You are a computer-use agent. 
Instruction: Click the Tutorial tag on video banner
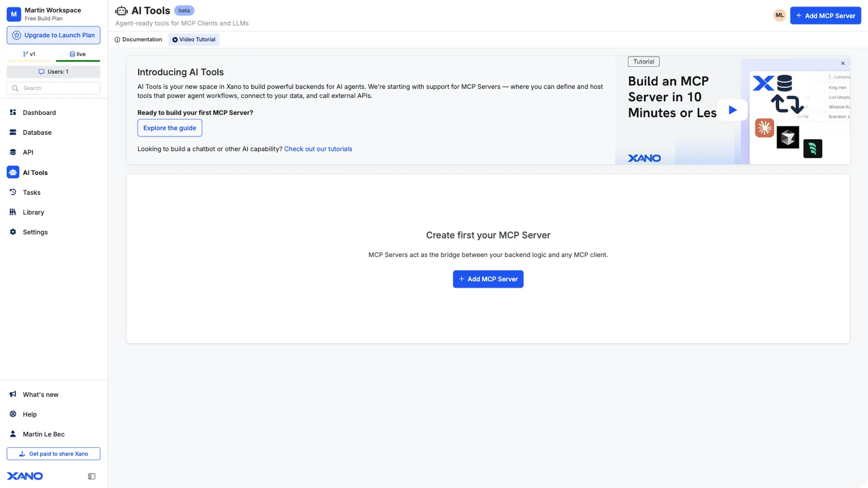[643, 62]
